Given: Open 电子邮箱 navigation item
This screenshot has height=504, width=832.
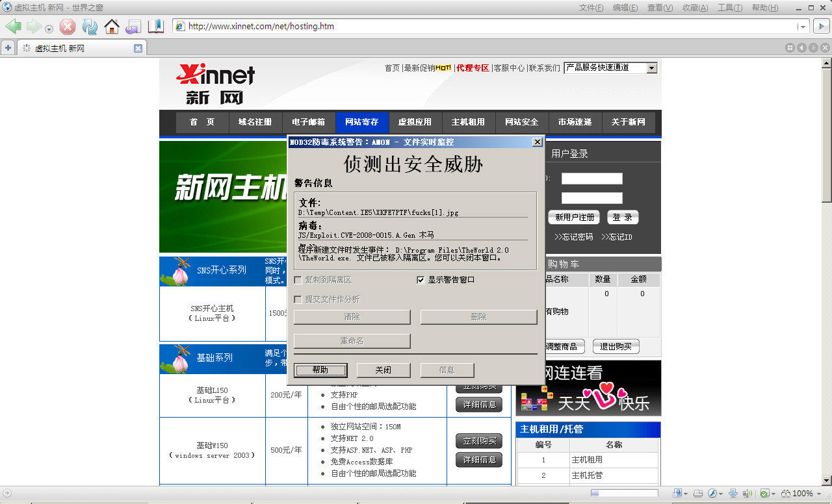Looking at the screenshot, I should (x=308, y=122).
